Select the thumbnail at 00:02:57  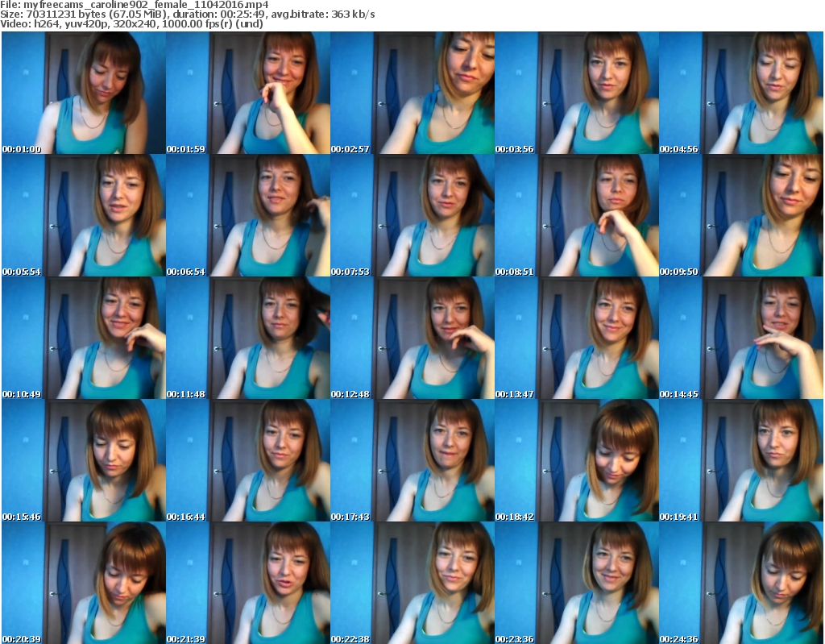point(412,93)
